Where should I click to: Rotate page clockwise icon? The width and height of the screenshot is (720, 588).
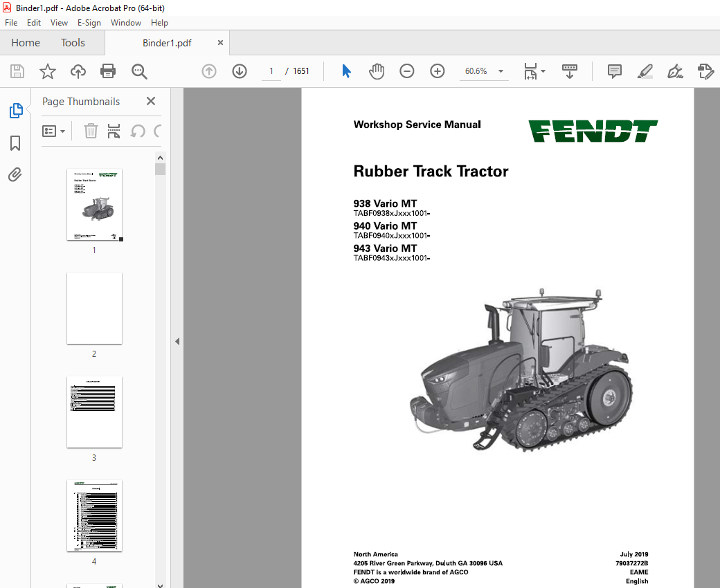(158, 131)
